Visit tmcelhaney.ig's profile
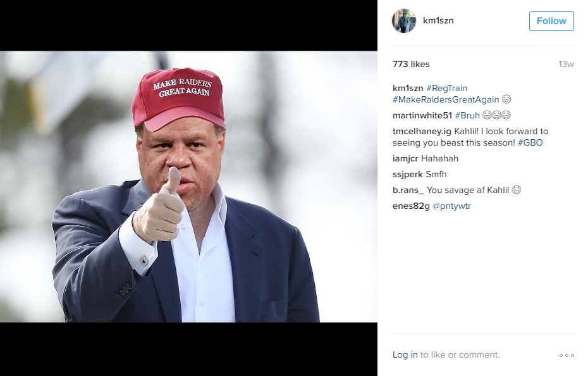588x376 pixels. coord(422,132)
